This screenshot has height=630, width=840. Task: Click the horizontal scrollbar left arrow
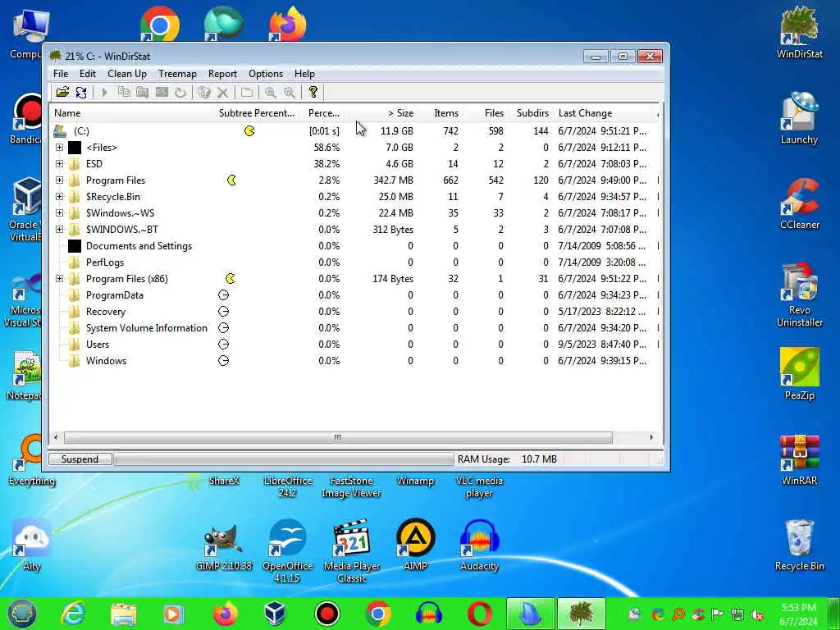click(56, 437)
